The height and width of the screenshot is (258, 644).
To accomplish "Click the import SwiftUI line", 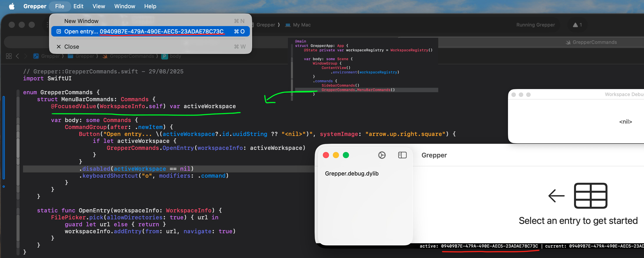I will tap(47, 78).
